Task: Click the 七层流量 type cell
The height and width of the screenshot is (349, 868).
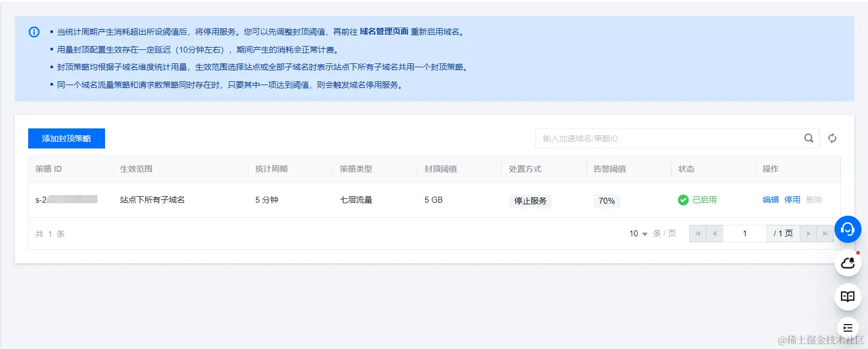Action: 356,199
